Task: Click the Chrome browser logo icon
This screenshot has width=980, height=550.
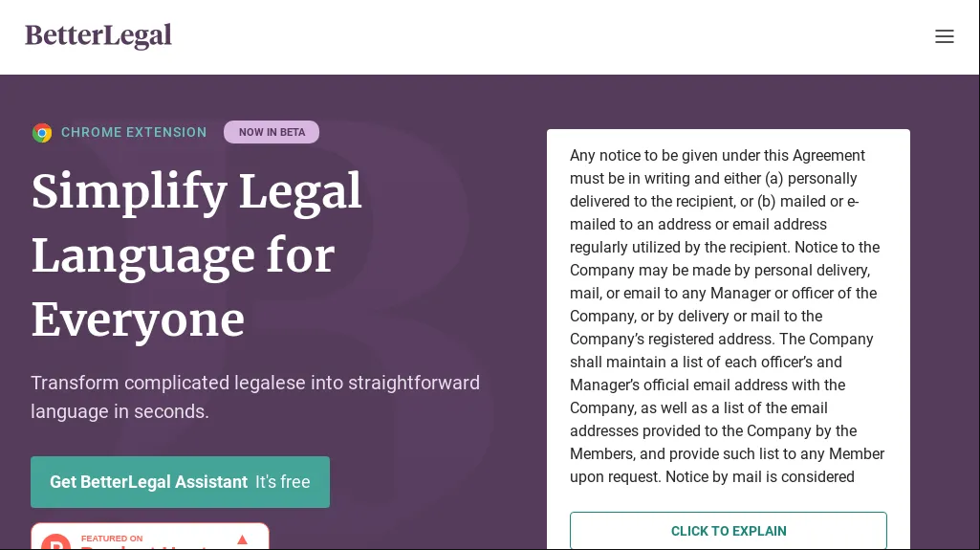Action: click(42, 133)
